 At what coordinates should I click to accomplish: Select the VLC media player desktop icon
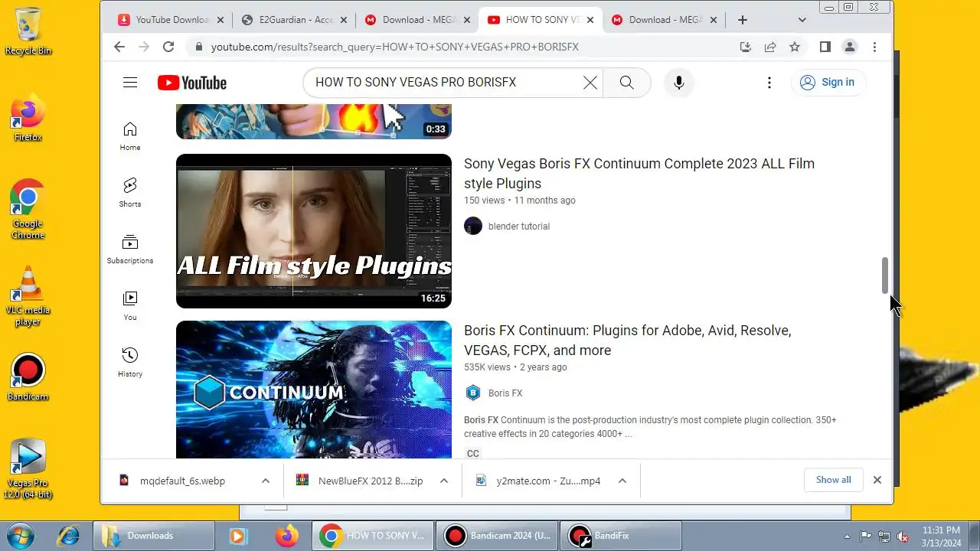(28, 296)
